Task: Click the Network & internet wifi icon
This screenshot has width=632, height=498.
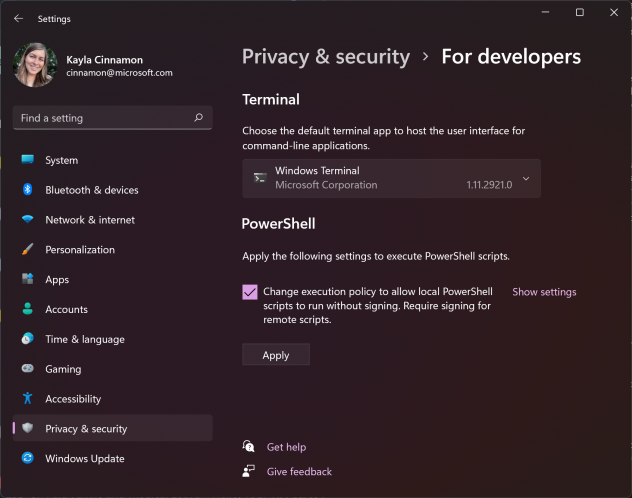Action: 27,220
